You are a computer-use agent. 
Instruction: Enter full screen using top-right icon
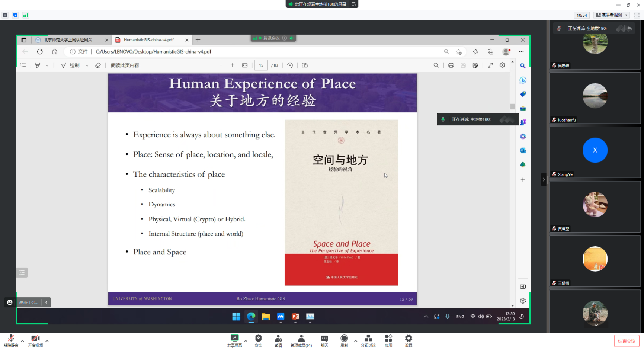click(637, 15)
